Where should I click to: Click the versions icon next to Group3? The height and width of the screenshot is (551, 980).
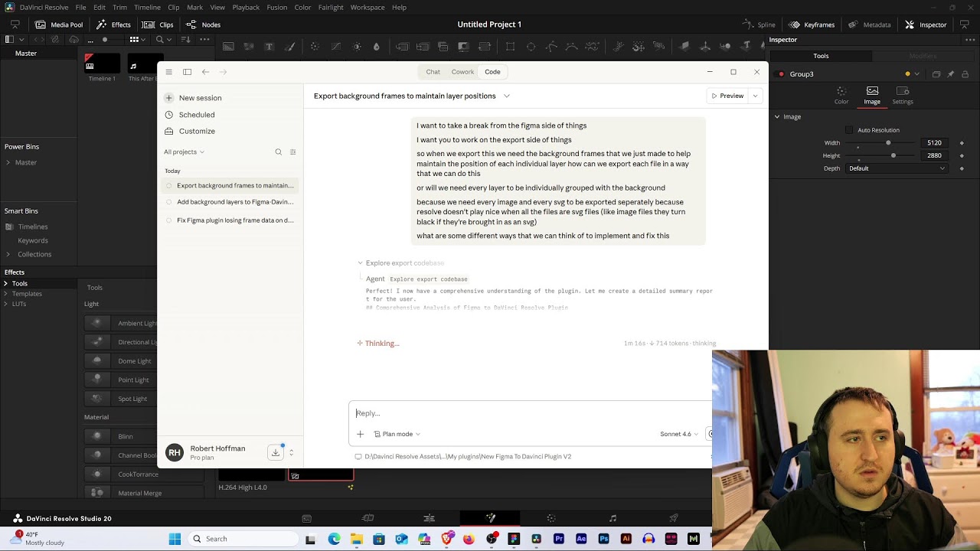click(936, 74)
